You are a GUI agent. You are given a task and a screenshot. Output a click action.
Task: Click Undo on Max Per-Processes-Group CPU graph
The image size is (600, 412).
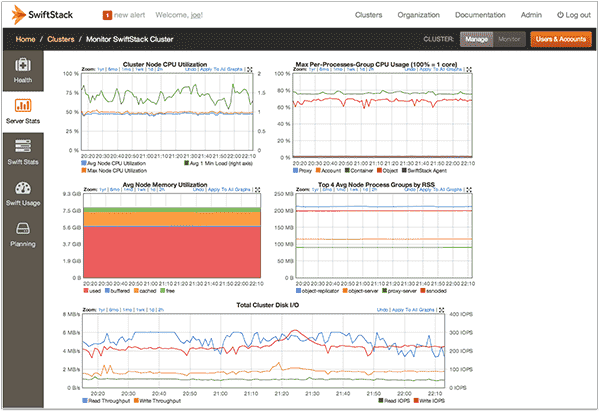(410, 69)
